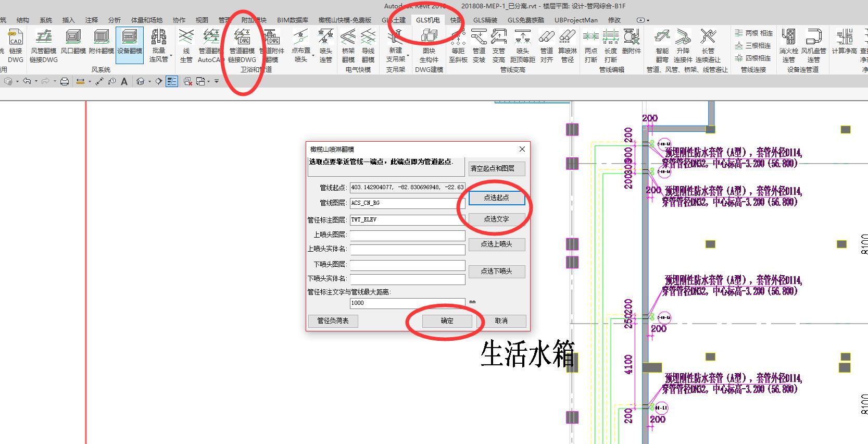868x444 pixels.
Task: Select the 等距至斜板 tool
Action: pos(458,46)
